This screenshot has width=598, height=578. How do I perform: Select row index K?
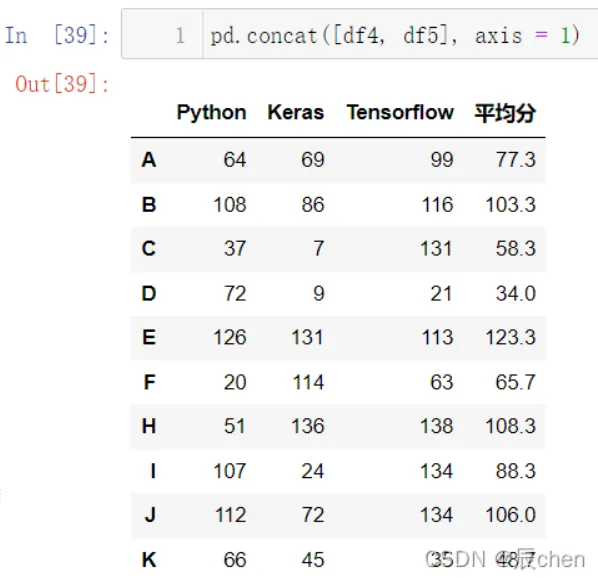point(149,560)
